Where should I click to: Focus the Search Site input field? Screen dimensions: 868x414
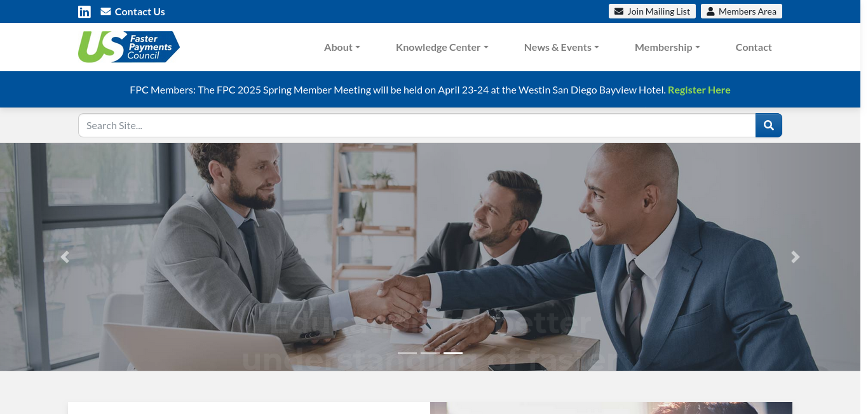(x=417, y=125)
